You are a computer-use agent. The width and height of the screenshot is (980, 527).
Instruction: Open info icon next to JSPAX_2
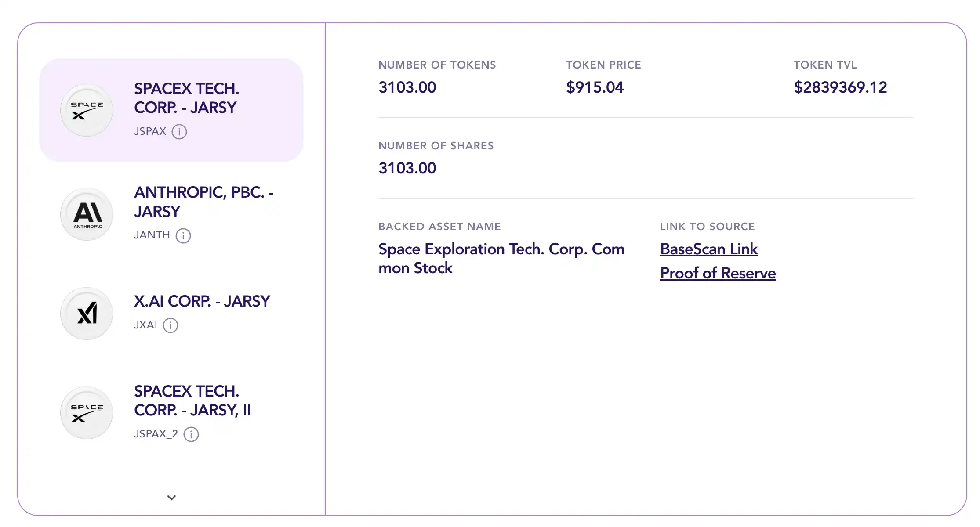pyautogui.click(x=191, y=434)
